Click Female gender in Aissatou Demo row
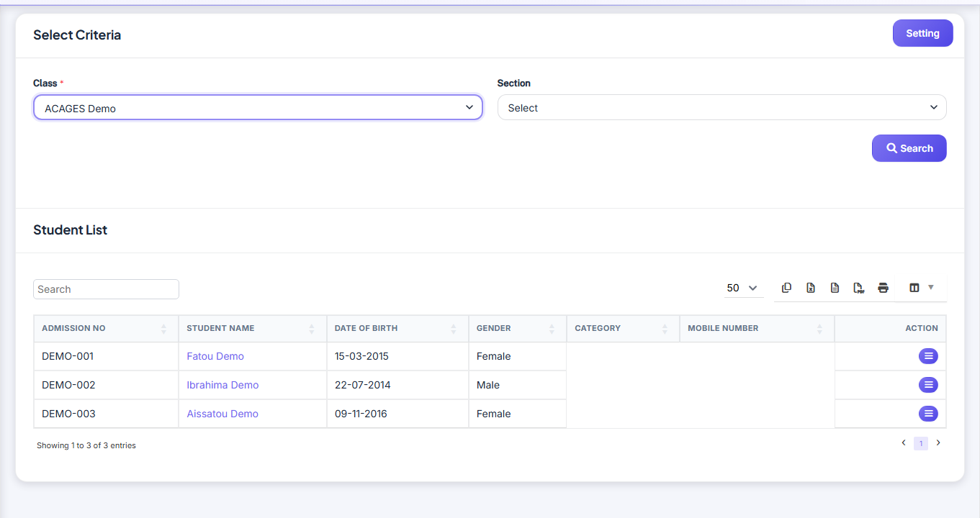Screen dimensions: 980x518 point(494,414)
